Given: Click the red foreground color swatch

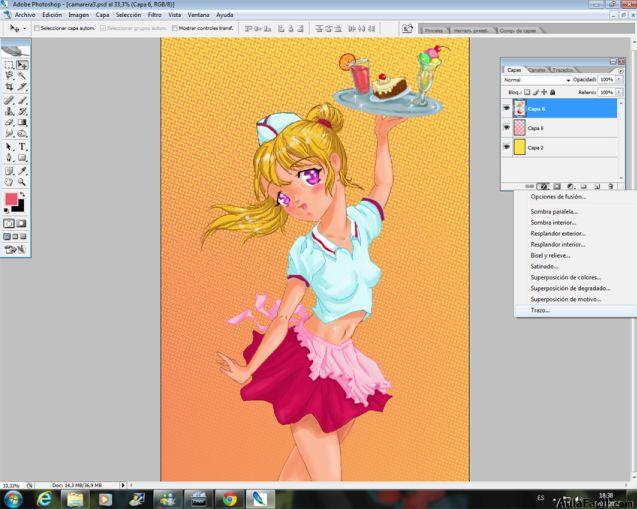Looking at the screenshot, I should pyautogui.click(x=10, y=199).
